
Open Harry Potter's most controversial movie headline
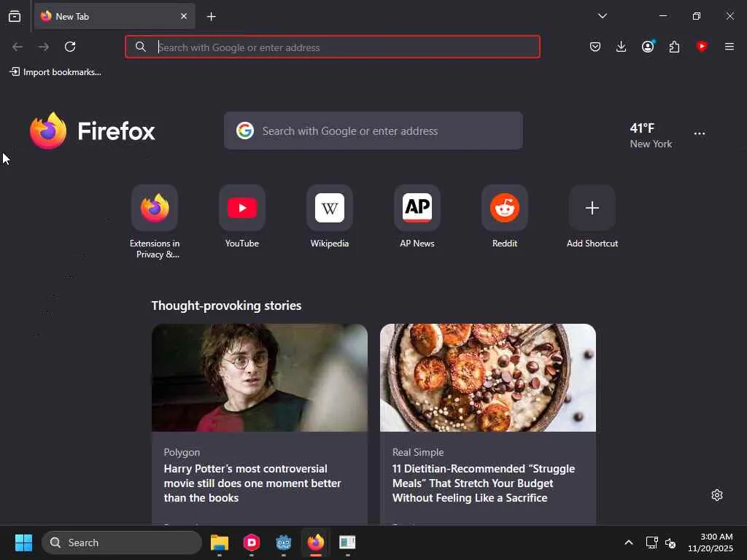click(x=252, y=483)
